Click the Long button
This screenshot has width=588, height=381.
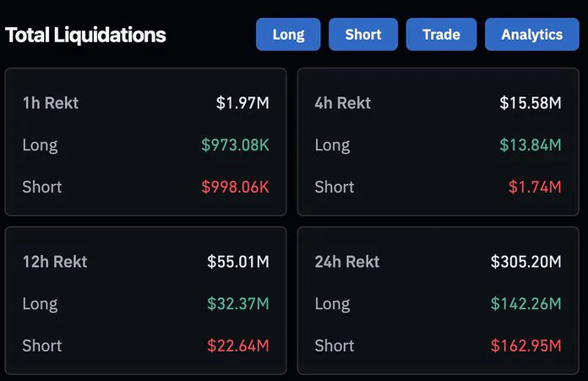288,35
